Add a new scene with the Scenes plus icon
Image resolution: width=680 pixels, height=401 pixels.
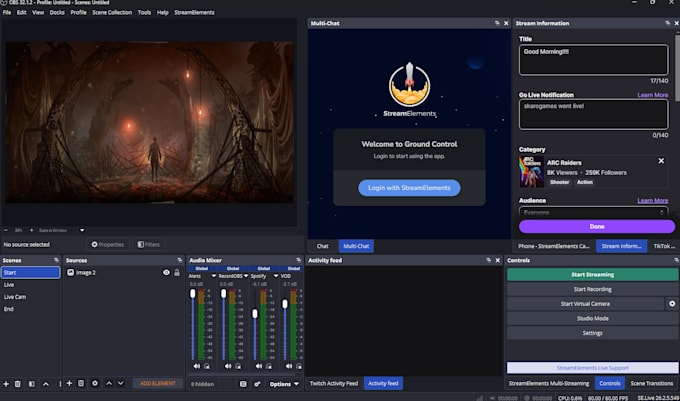coord(6,384)
